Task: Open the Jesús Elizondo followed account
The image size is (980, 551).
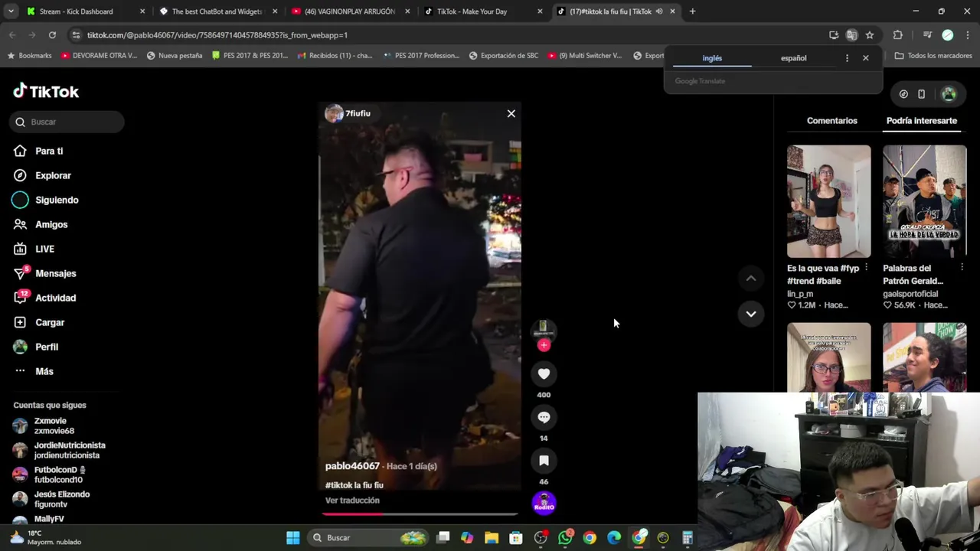Action: tap(61, 499)
